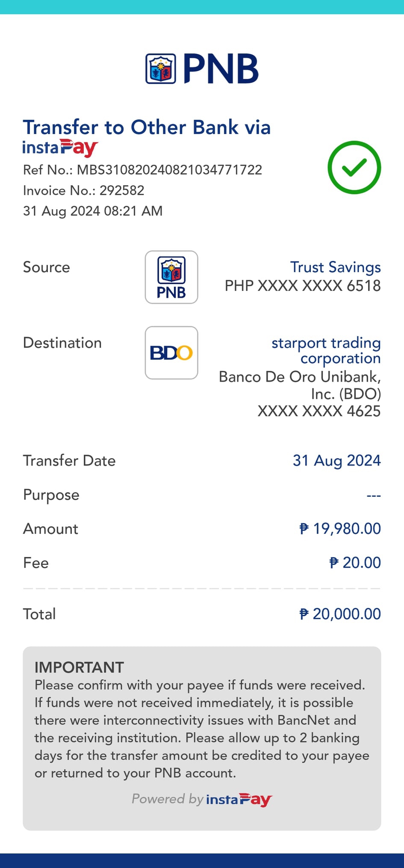Click the IMPORTANT notice heading

(79, 667)
